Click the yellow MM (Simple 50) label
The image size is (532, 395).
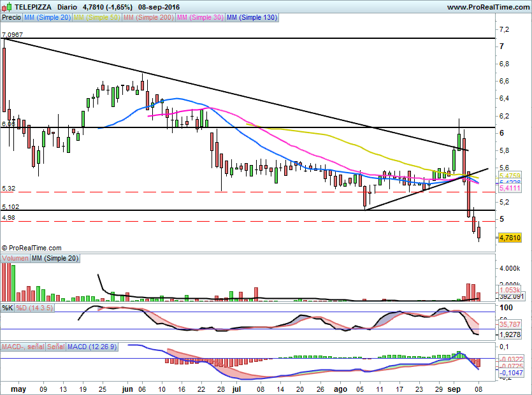pos(97,18)
